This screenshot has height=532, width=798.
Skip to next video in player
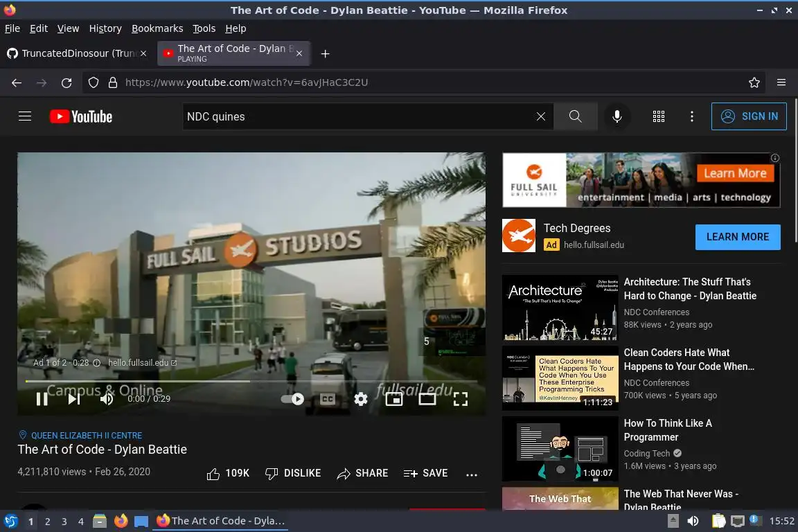click(74, 399)
